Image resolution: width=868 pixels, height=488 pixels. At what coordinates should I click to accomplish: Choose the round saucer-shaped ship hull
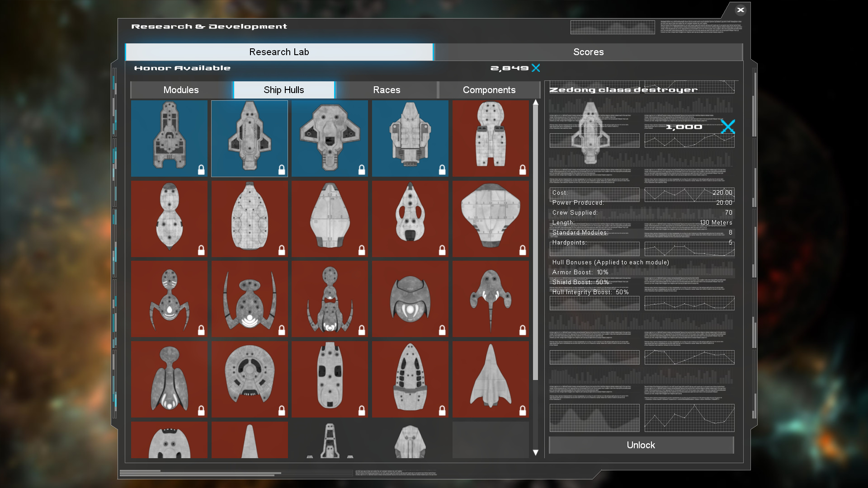click(x=249, y=379)
